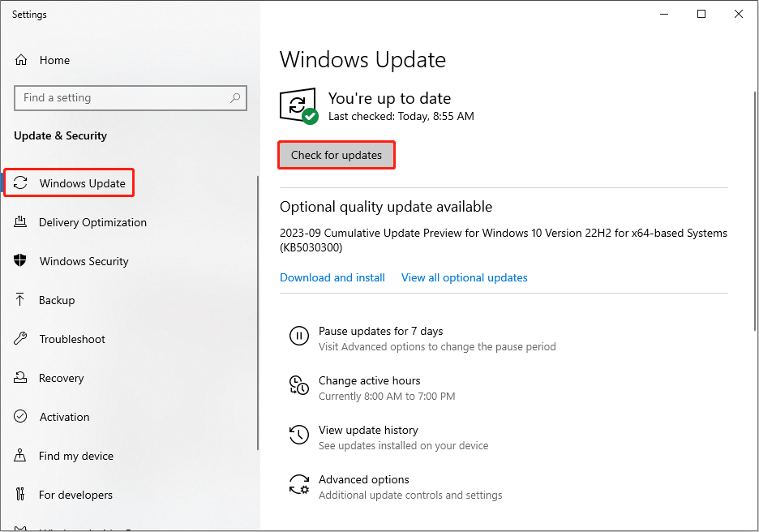Select Windows Update in sidebar
The image size is (759, 532).
(69, 183)
